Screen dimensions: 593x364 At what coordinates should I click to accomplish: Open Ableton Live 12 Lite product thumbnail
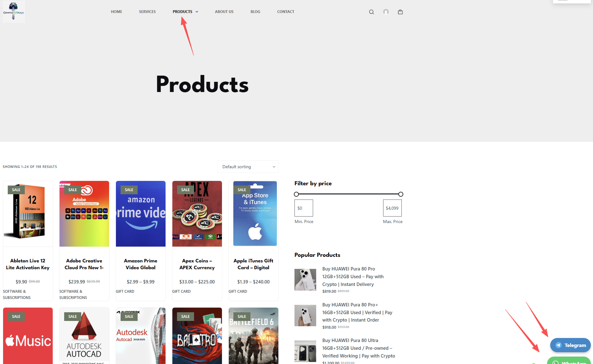28,214
